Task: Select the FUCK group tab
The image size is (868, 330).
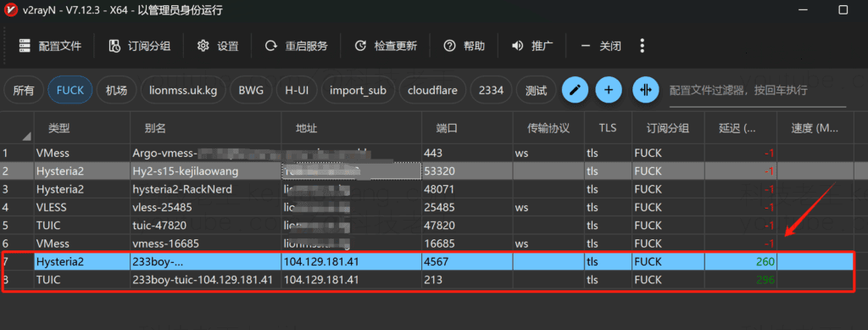Action: tap(70, 90)
